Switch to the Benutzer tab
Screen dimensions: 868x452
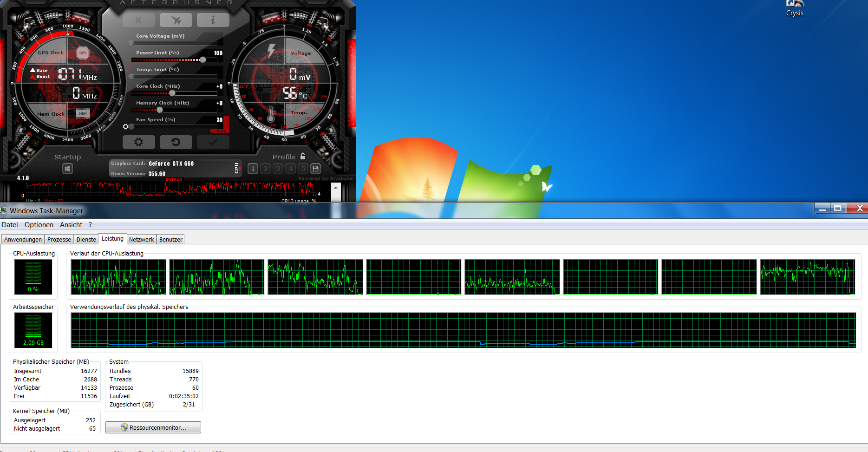(171, 239)
